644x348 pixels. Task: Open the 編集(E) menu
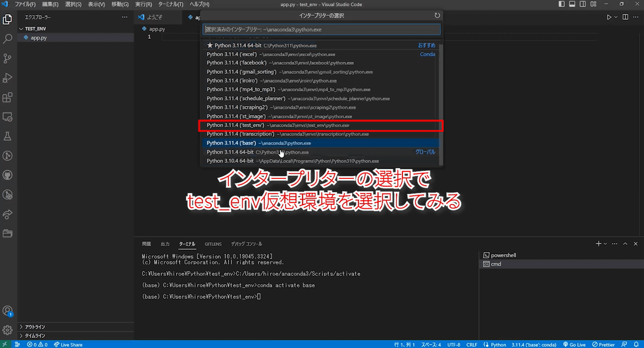[x=50, y=4]
